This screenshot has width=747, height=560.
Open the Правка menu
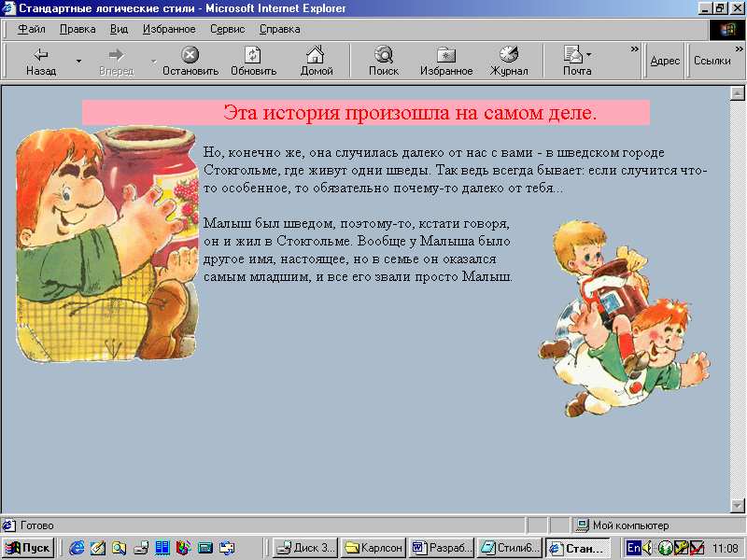tap(78, 29)
